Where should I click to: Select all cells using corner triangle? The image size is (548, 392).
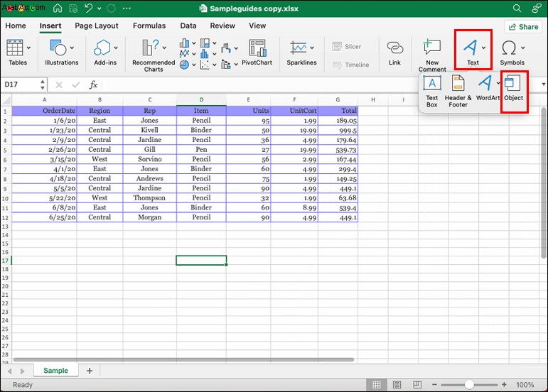click(x=6, y=100)
